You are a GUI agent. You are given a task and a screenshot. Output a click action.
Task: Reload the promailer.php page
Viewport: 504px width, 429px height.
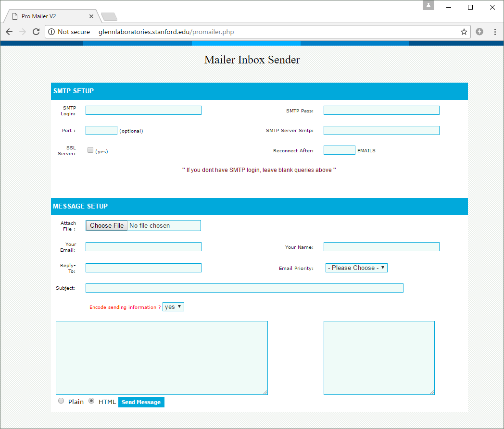tap(36, 32)
